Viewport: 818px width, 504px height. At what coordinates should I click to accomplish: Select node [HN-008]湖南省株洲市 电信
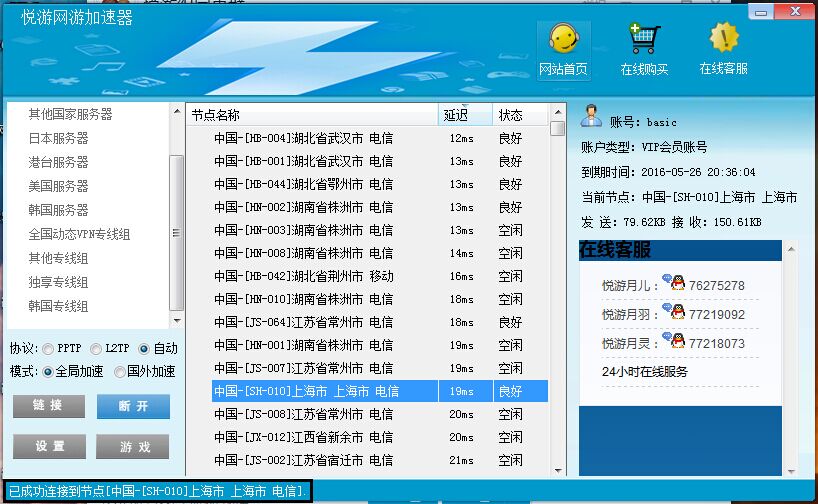point(304,253)
